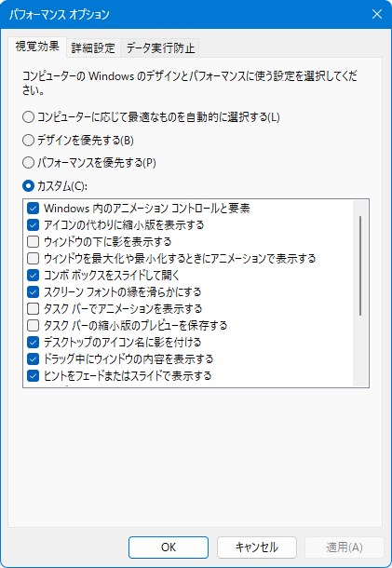392x568 pixels.
Task: Open the データ実行防止 tab
Action: click(160, 47)
